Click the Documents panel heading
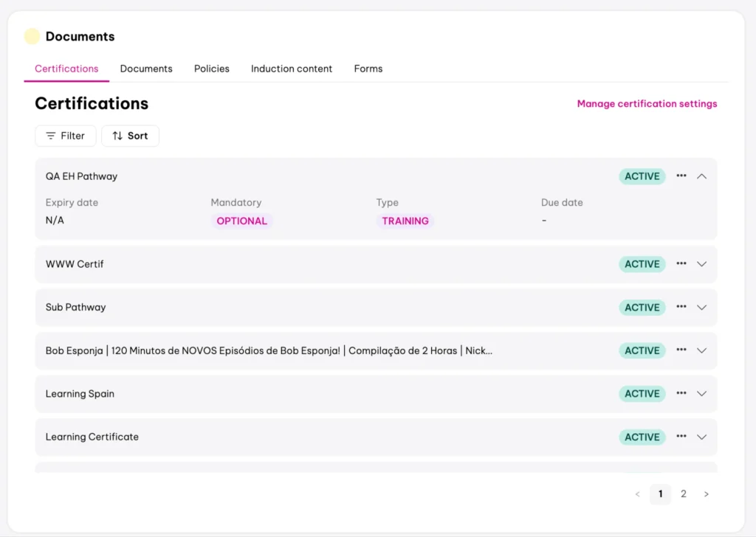Viewport: 756px width, 537px height. [x=80, y=36]
